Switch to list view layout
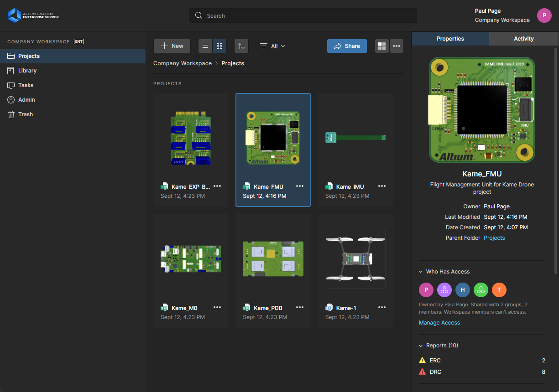The height and width of the screenshot is (392, 559). (x=205, y=46)
